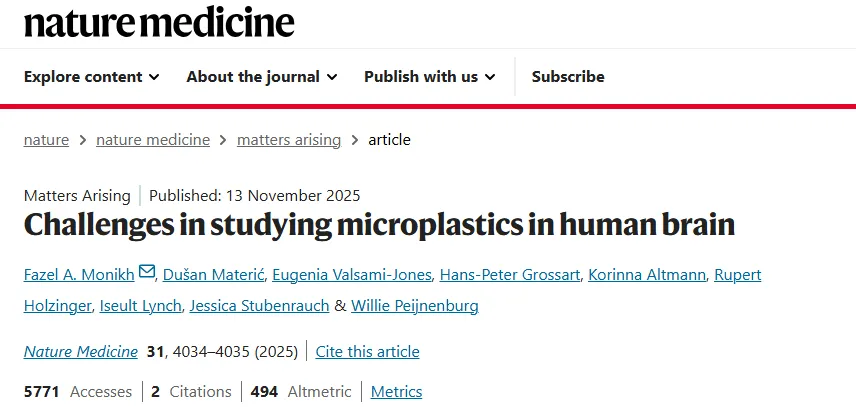The height and width of the screenshot is (407, 856).
Task: Open the article Metrics link
Action: [396, 392]
